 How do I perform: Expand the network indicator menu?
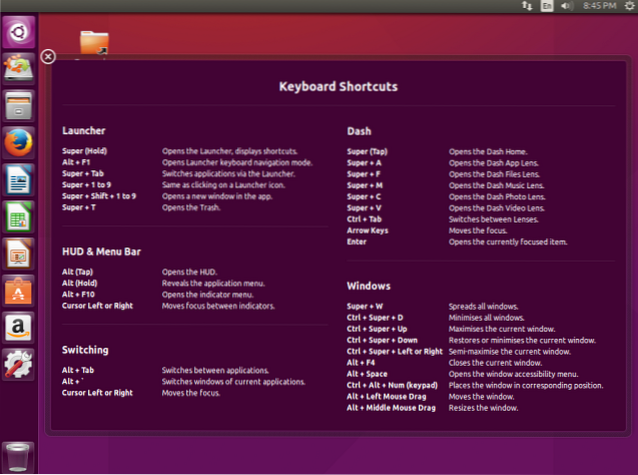527,7
